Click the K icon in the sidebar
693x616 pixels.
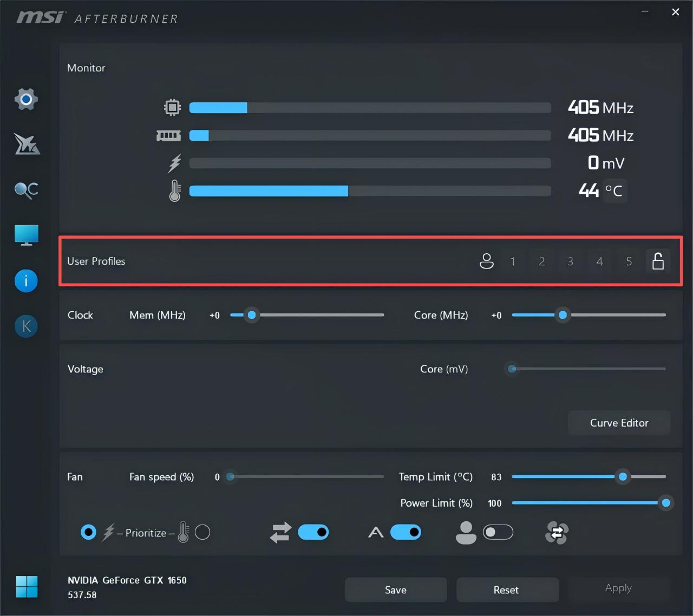tap(26, 326)
